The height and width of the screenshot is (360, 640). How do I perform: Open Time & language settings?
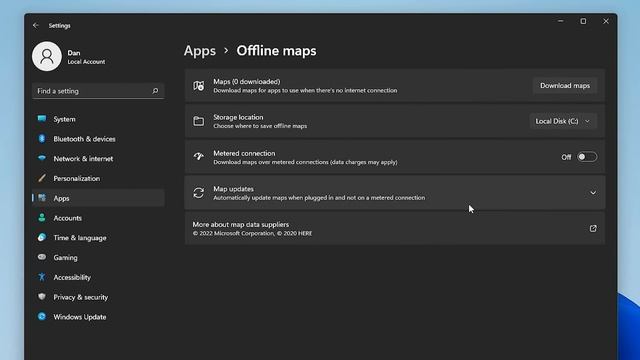[x=98, y=238]
